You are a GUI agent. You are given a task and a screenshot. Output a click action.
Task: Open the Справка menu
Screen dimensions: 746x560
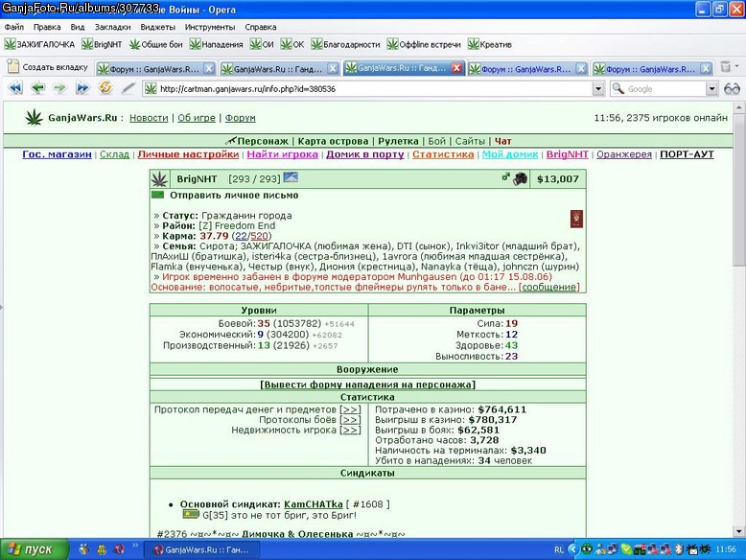pos(260,27)
